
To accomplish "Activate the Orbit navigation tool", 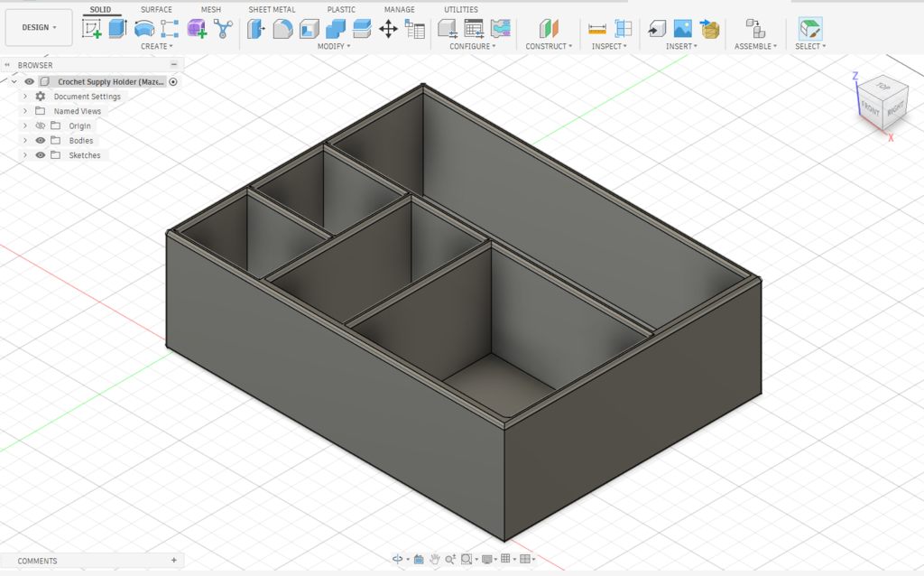I will 398,559.
